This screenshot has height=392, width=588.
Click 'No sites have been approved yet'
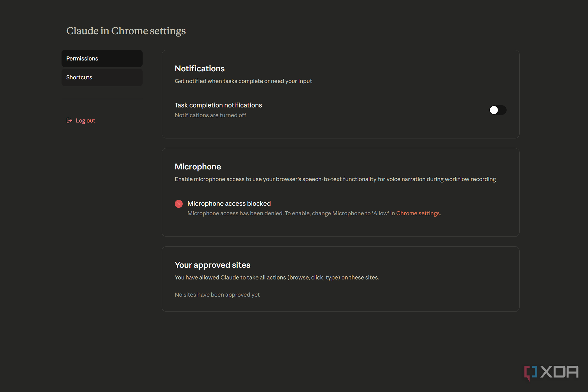coord(217,295)
